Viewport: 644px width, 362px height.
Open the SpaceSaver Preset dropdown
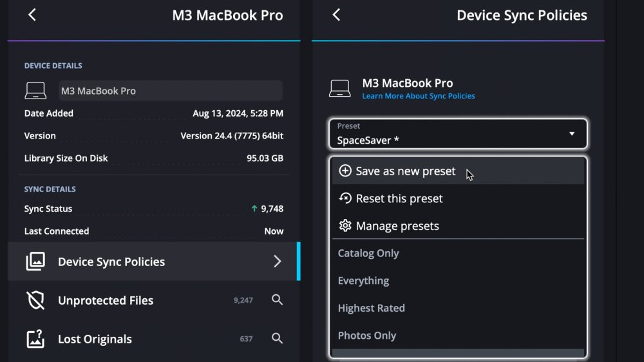[x=458, y=134]
